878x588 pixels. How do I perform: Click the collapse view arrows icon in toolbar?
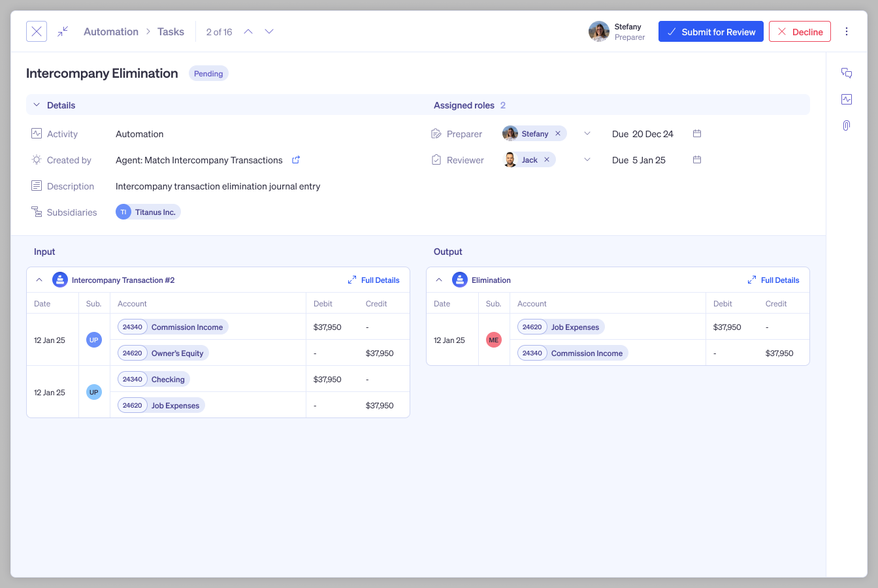(62, 31)
